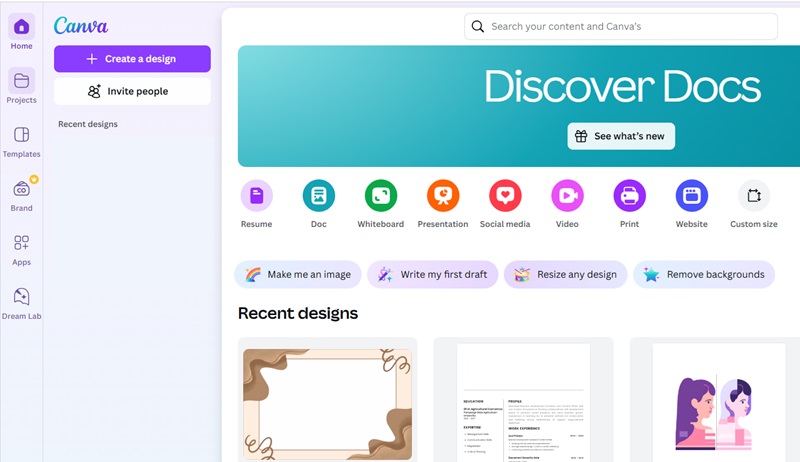
Task: Select the Video design type icon
Action: pyautogui.click(x=567, y=195)
